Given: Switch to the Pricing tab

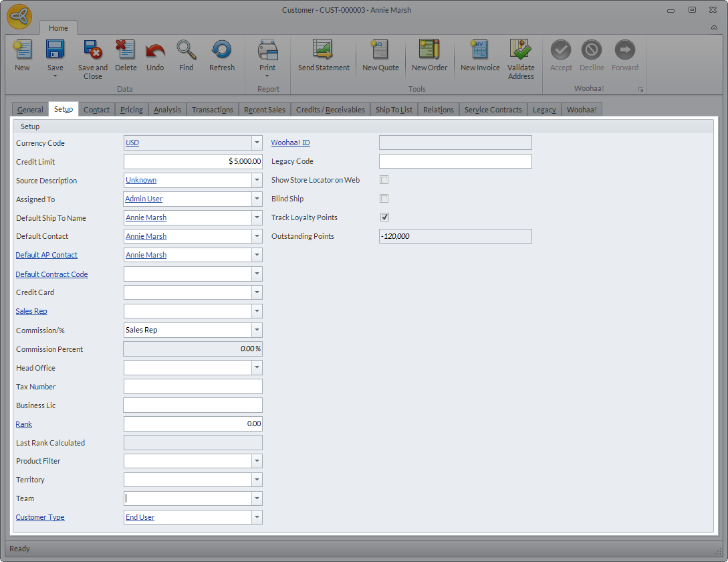Looking at the screenshot, I should 132,110.
